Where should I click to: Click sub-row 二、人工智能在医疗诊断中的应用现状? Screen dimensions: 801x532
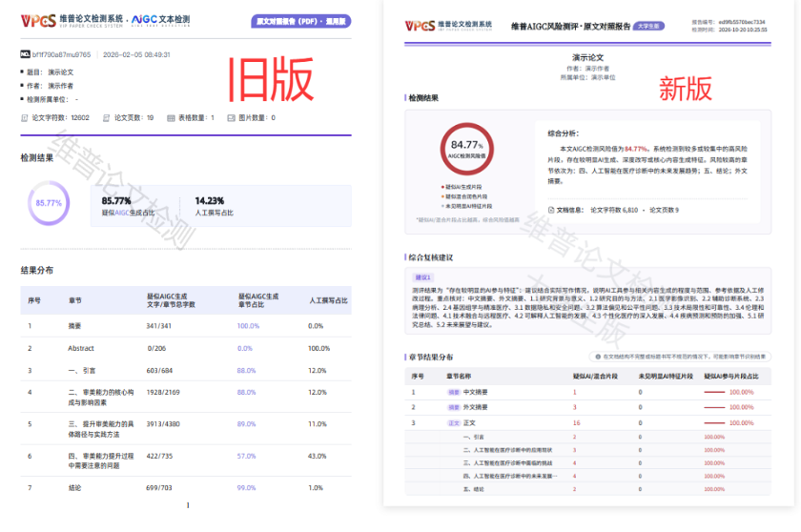pyautogui.click(x=587, y=450)
